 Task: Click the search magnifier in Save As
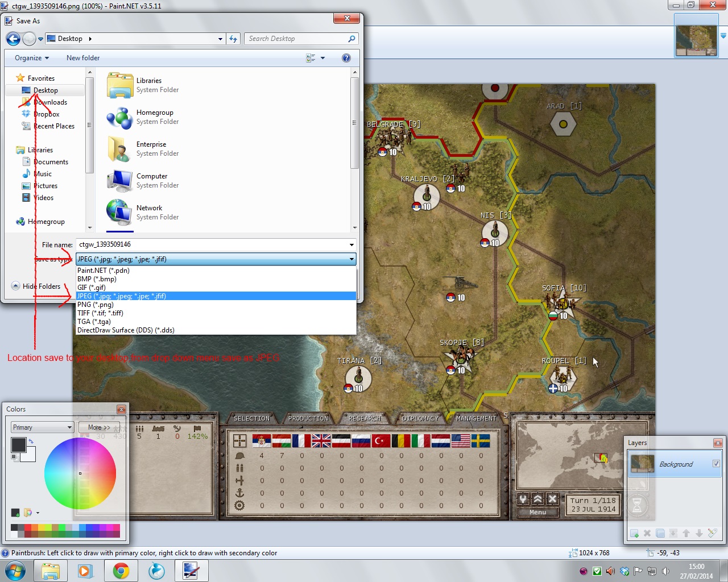[351, 39]
